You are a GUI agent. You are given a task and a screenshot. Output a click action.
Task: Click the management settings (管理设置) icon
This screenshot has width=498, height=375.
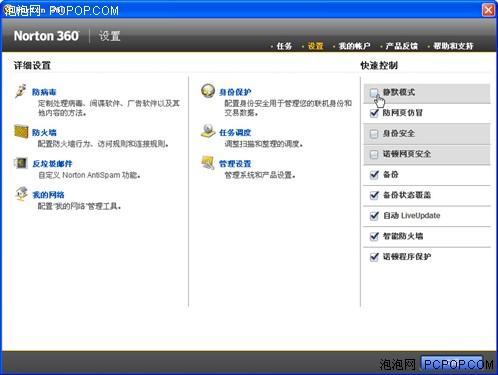208,162
